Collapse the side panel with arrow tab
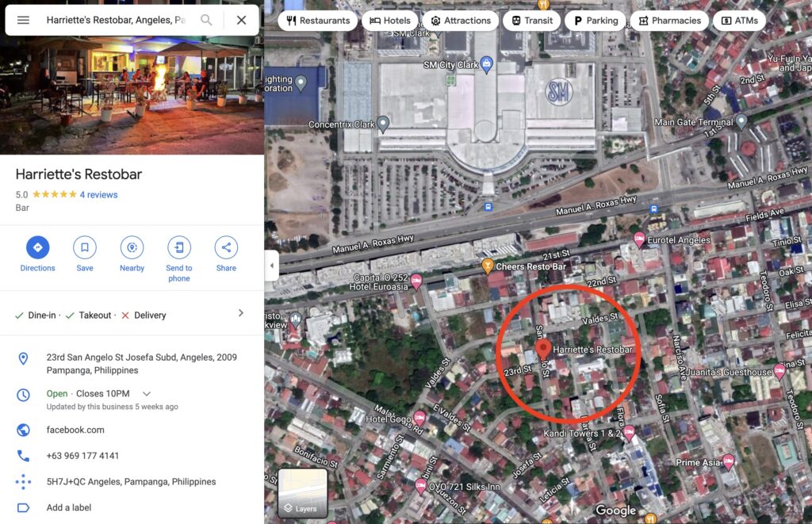Screen dimensions: 812x524 click(272, 266)
